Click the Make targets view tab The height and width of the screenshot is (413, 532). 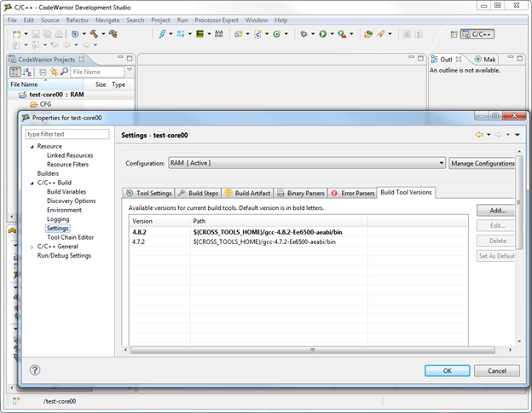[x=485, y=60]
